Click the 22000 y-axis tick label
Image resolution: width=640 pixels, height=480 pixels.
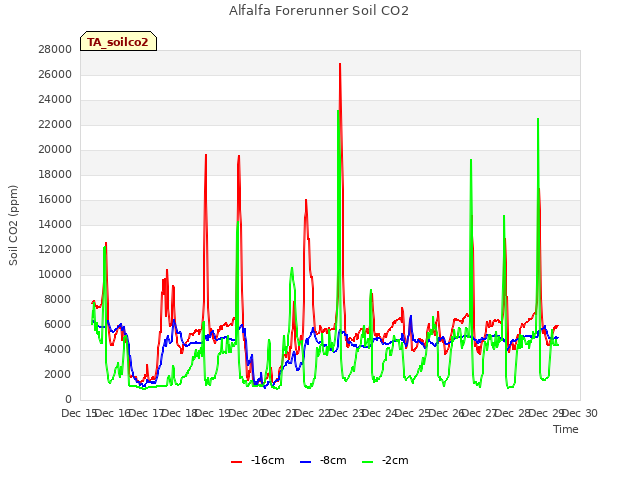click(55, 124)
